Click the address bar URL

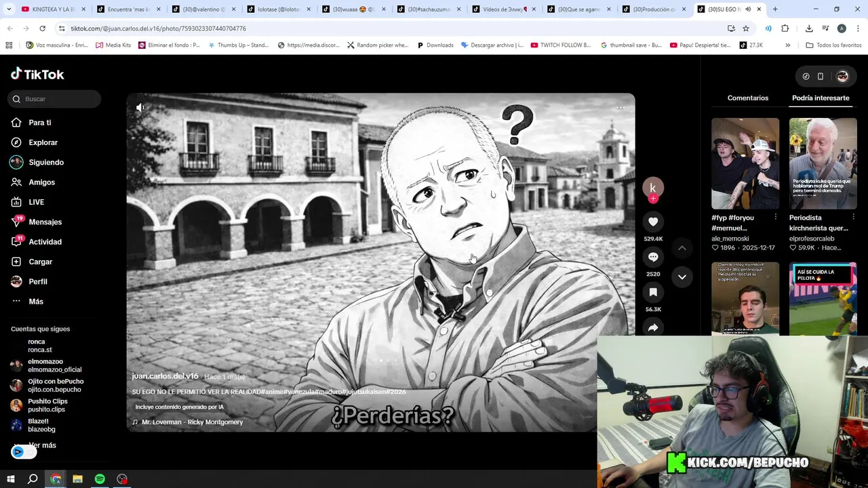(x=158, y=28)
